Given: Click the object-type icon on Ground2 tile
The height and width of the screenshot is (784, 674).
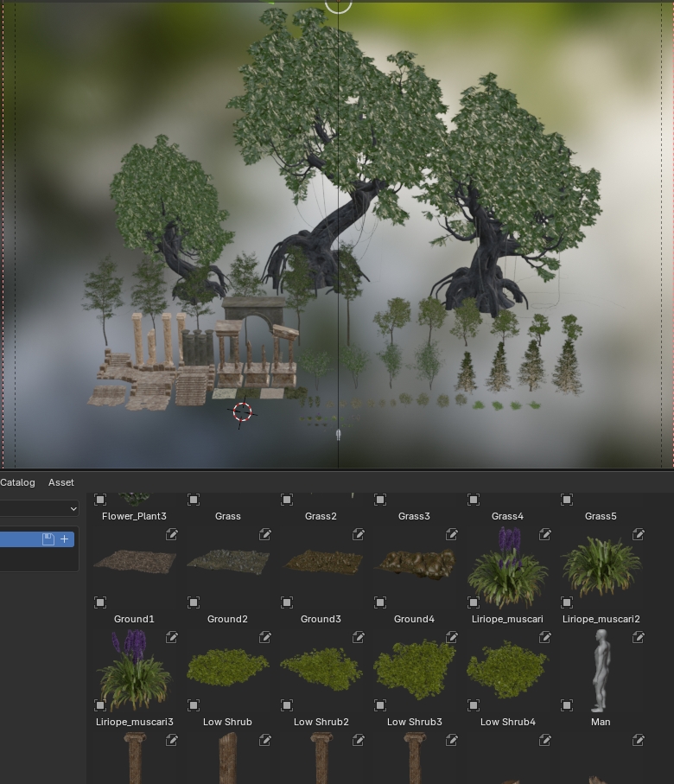Looking at the screenshot, I should [x=194, y=602].
